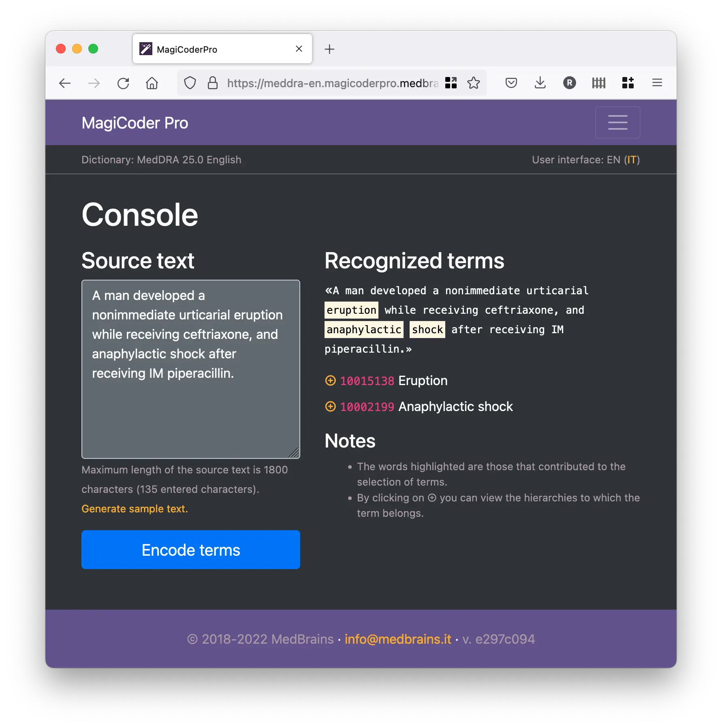Click into the Source text textarea
Image resolution: width=722 pixels, height=728 pixels.
click(x=191, y=369)
